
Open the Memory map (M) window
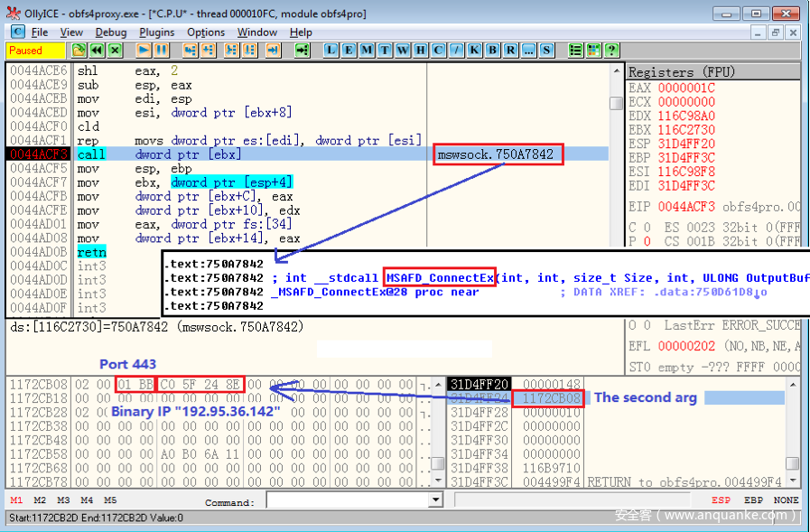368,51
